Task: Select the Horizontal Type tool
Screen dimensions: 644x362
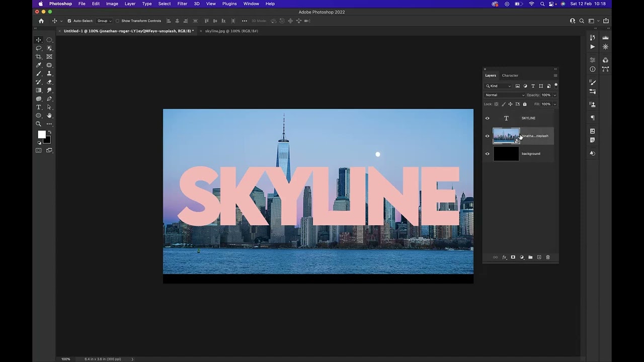Action: [38, 107]
